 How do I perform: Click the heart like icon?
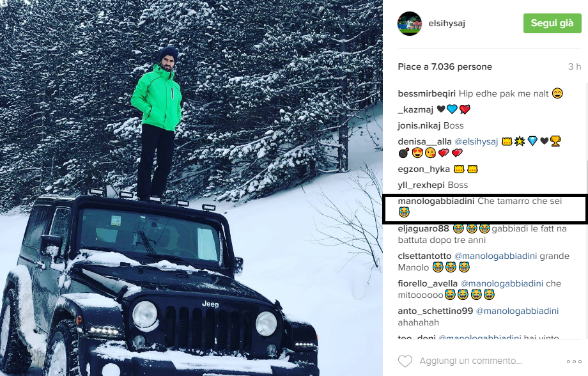[405, 361]
